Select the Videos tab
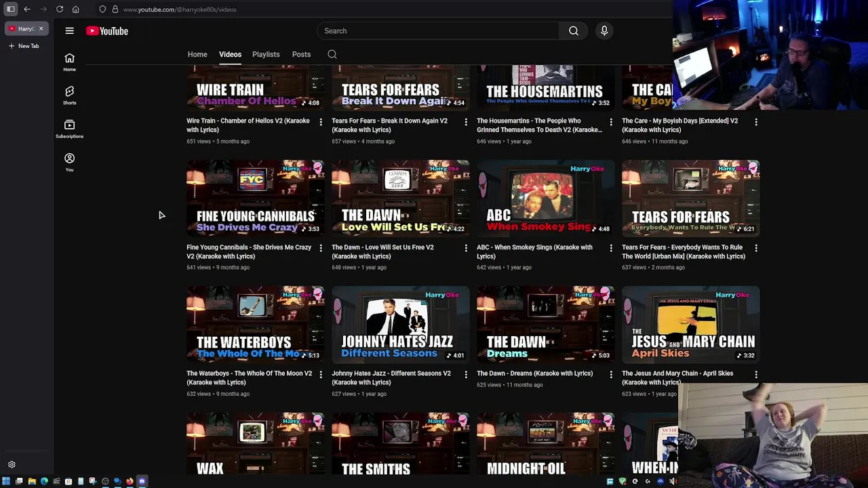The height and width of the screenshot is (488, 868). click(x=230, y=54)
